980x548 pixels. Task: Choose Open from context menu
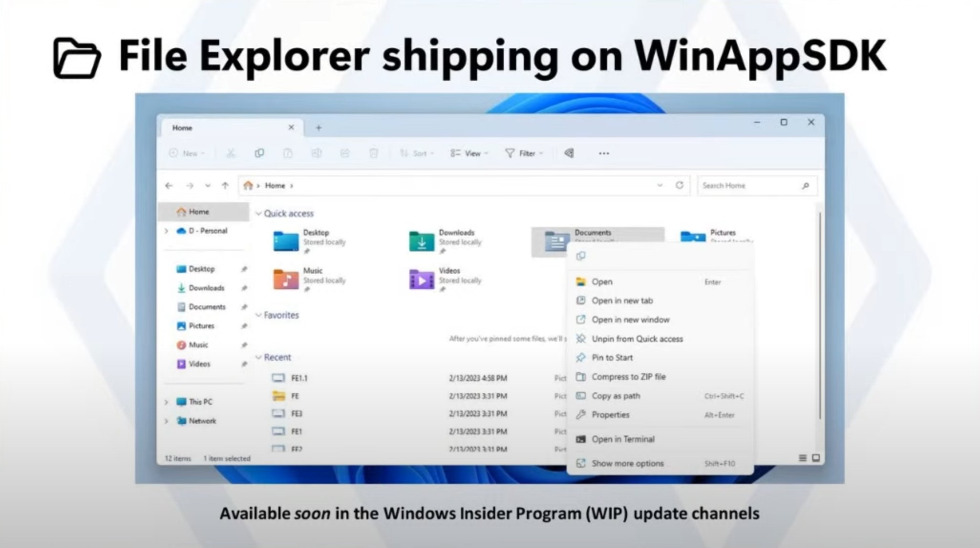point(660,282)
